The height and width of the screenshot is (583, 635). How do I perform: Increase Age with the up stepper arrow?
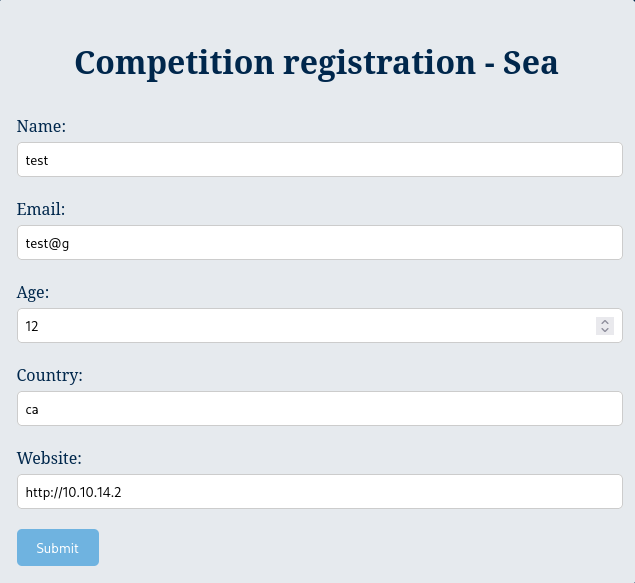click(604, 321)
